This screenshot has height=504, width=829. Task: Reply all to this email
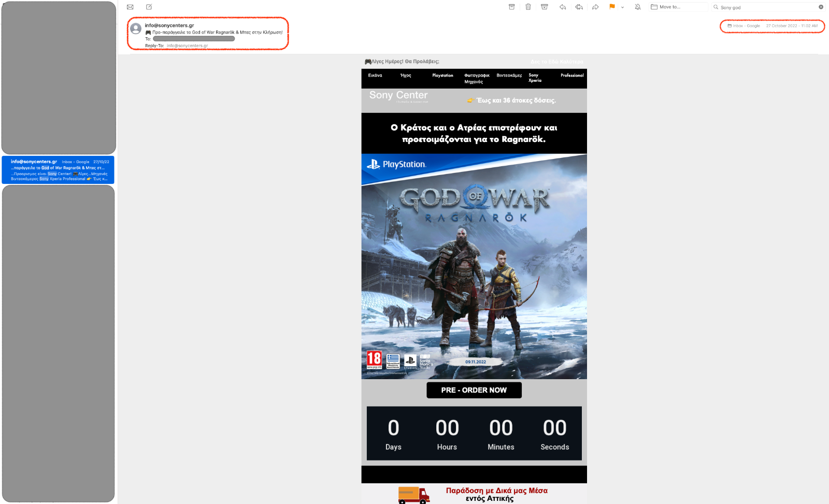(x=579, y=7)
